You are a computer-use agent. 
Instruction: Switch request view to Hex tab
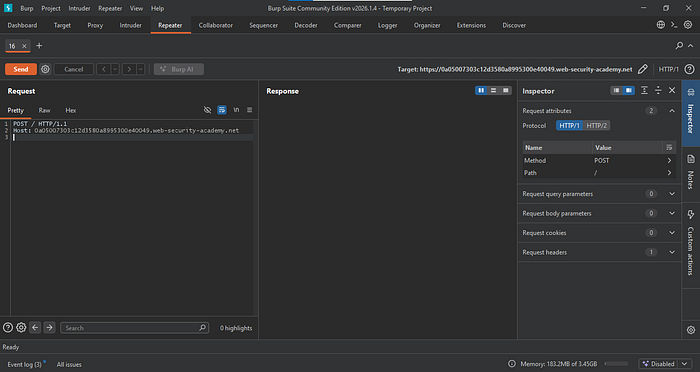point(71,110)
